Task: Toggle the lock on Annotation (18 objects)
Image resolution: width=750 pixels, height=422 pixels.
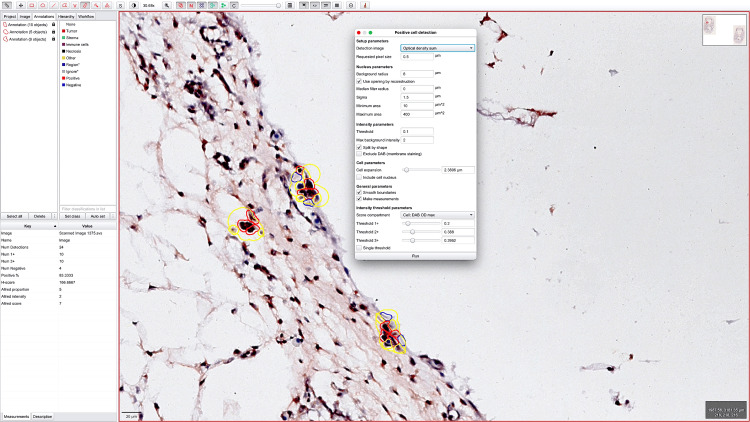Action: (54, 24)
